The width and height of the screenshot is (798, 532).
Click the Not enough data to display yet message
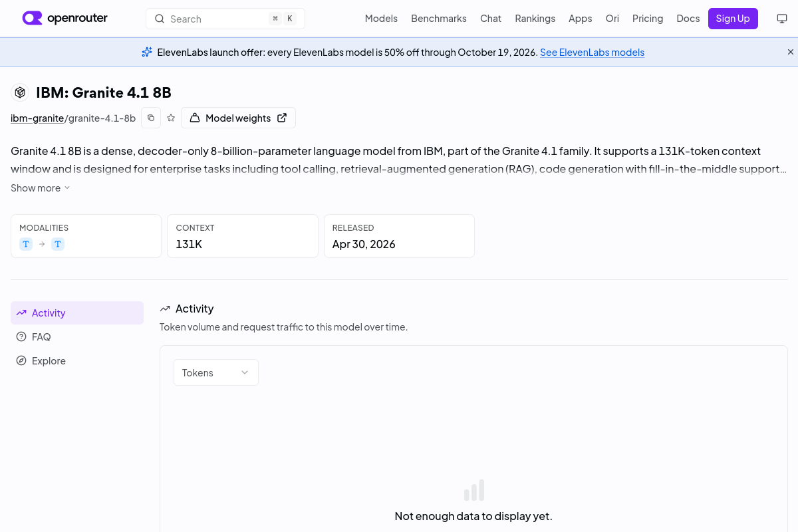pos(473,516)
